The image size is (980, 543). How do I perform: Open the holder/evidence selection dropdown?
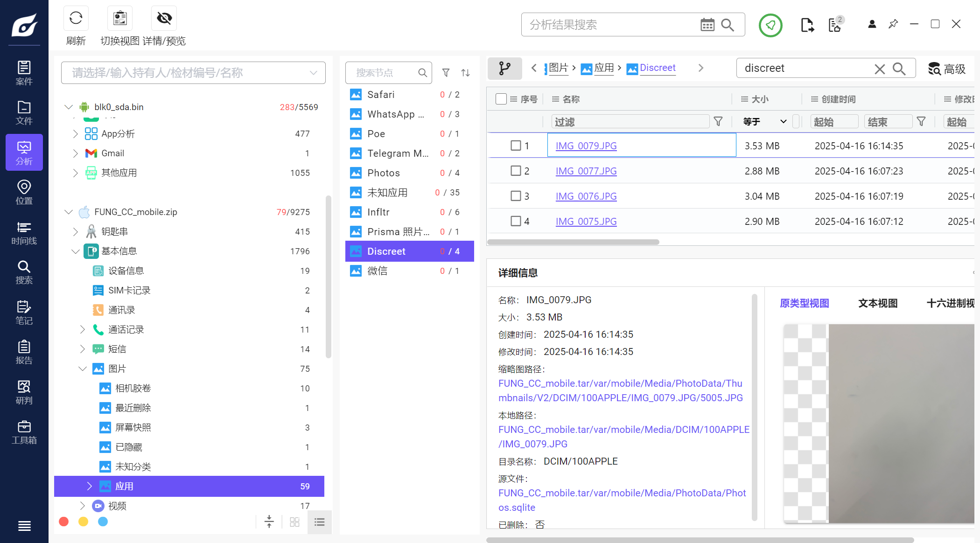pyautogui.click(x=313, y=73)
